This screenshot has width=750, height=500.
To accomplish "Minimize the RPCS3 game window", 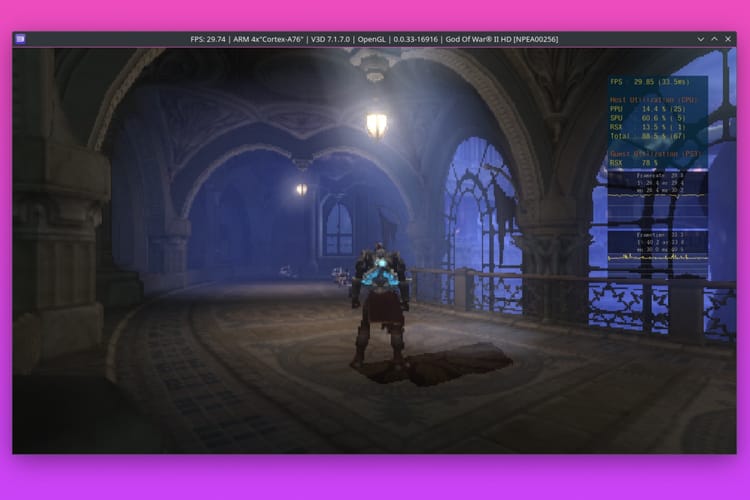I will tap(701, 39).
